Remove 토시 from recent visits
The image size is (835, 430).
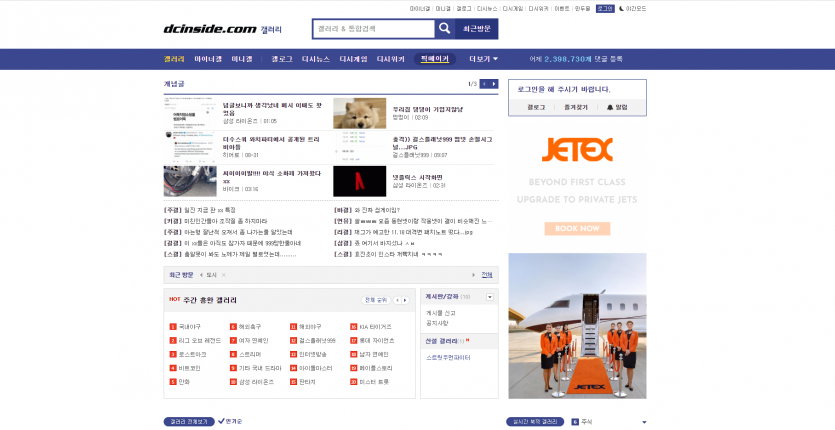(224, 274)
